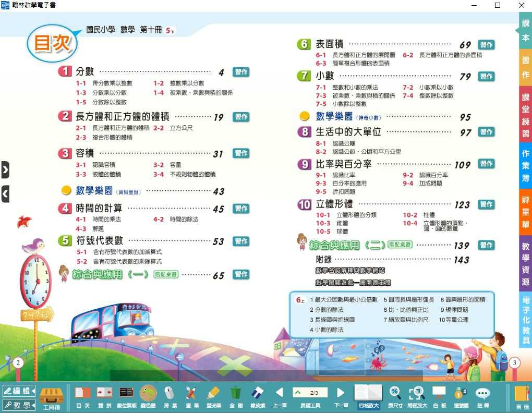Switch to the 課本 side tab
532x413 pixels.
pyautogui.click(x=525, y=31)
